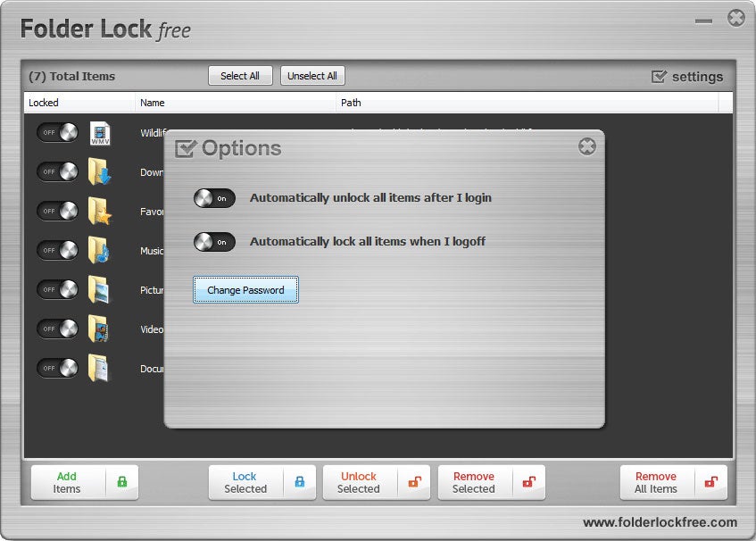This screenshot has width=756, height=541.
Task: Click Remove All Items button
Action: coord(674,482)
